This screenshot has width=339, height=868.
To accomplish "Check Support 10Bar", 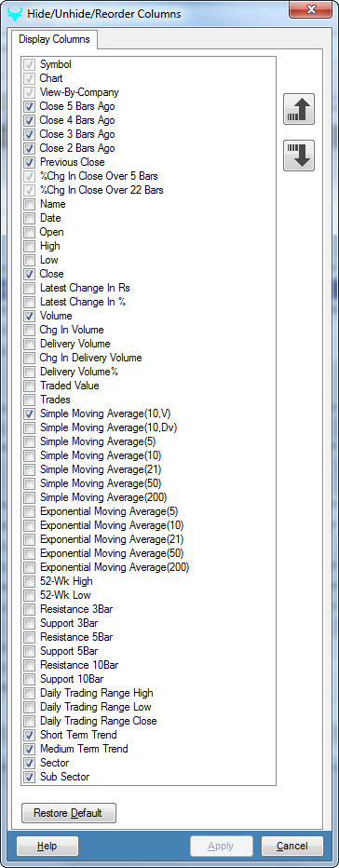I will (30, 679).
